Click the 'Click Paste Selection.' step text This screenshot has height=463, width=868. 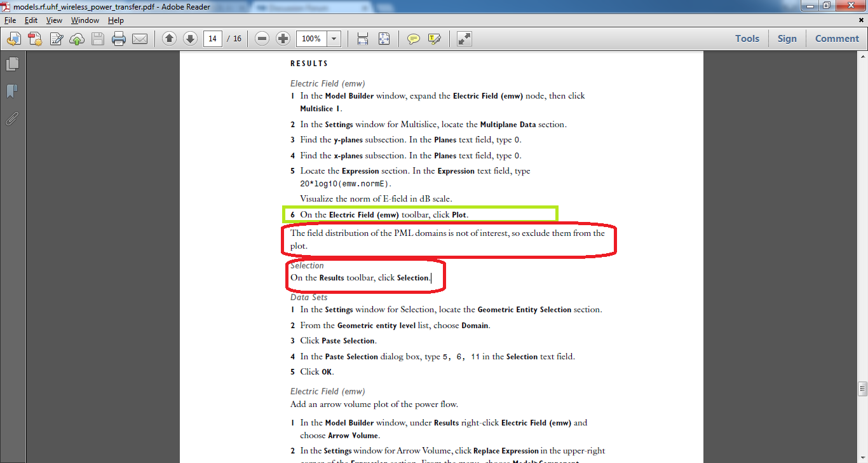coord(338,341)
